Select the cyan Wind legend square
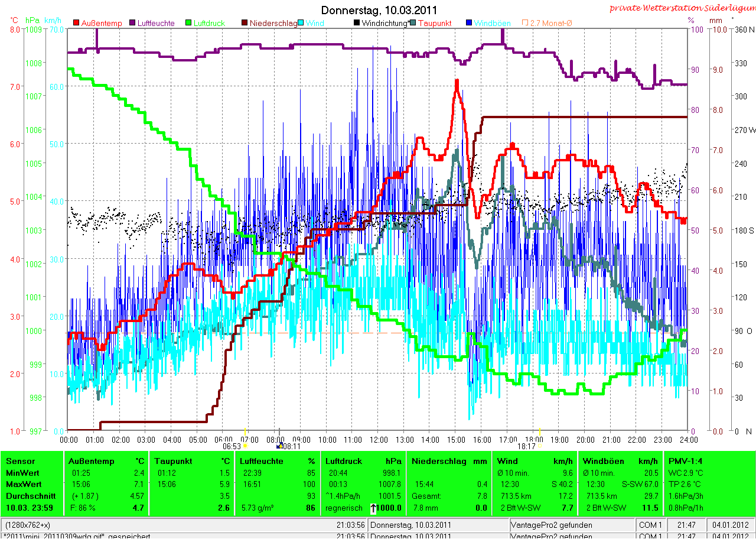This screenshot has width=756, height=539. pyautogui.click(x=301, y=23)
